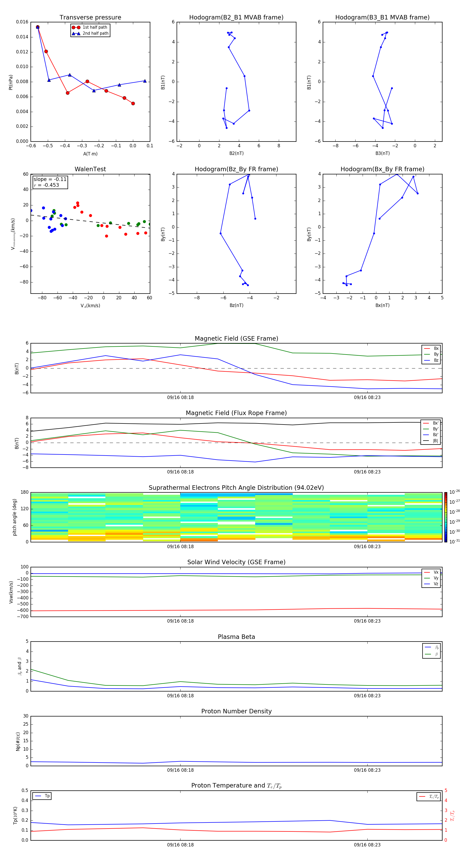This screenshot has width=473, height=868.
Task: Click the 'Hodogram(Bz_By FR frame)' title
Action: pyautogui.click(x=236, y=169)
